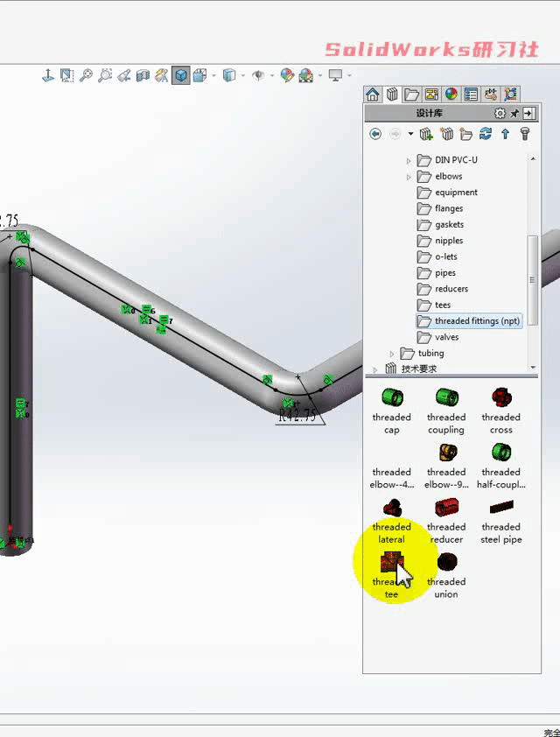Click the Apply Scene icon

click(x=306, y=75)
